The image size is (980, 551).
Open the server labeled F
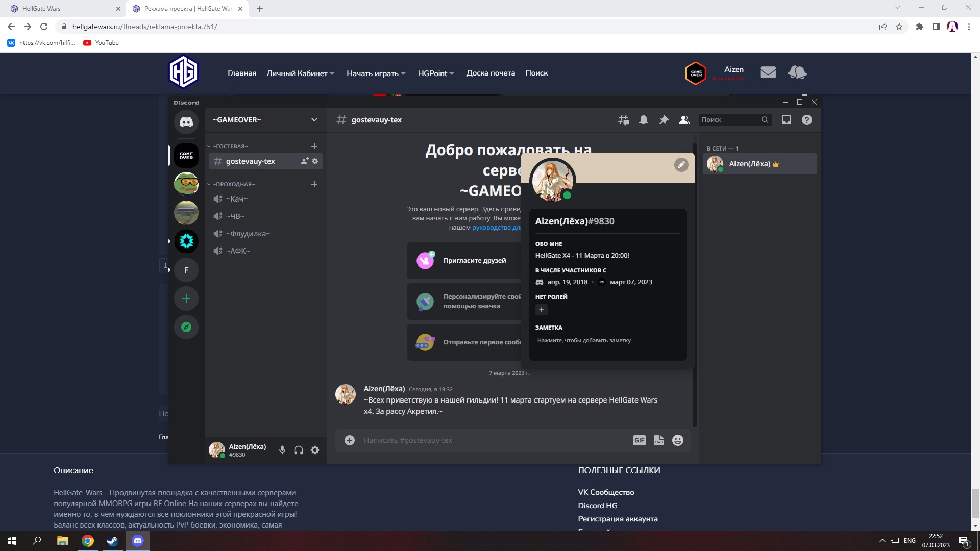tap(186, 270)
